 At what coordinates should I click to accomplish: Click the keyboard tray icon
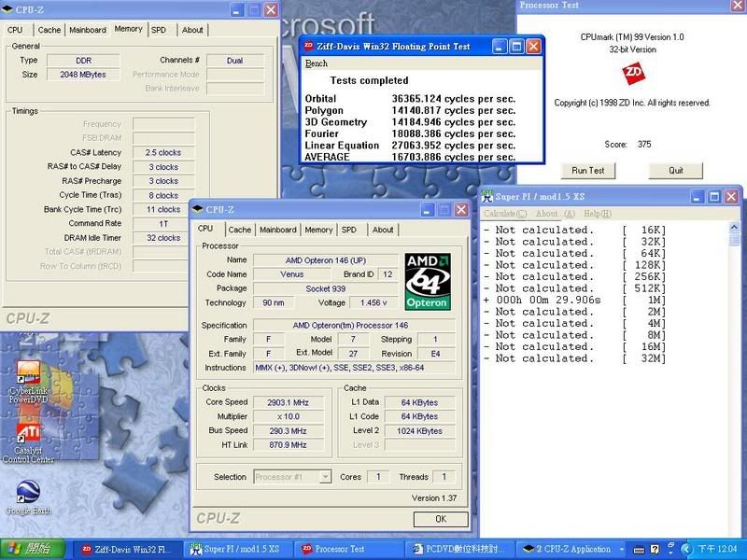point(639,550)
